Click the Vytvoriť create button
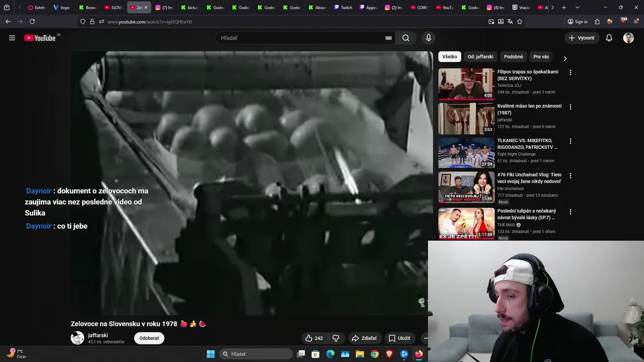Viewport: 644px width, 362px height. (582, 38)
